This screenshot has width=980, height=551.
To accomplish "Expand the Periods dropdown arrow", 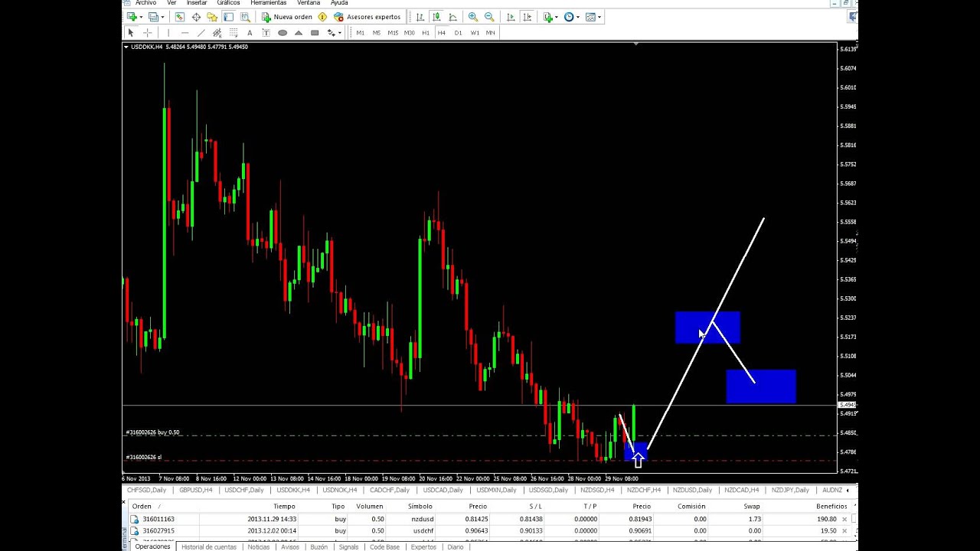I will point(578,17).
